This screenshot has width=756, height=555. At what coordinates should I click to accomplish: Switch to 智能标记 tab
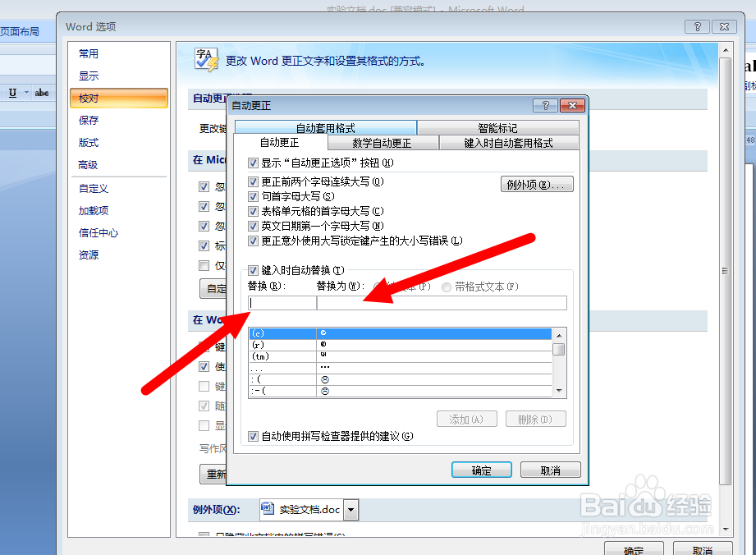(497, 128)
